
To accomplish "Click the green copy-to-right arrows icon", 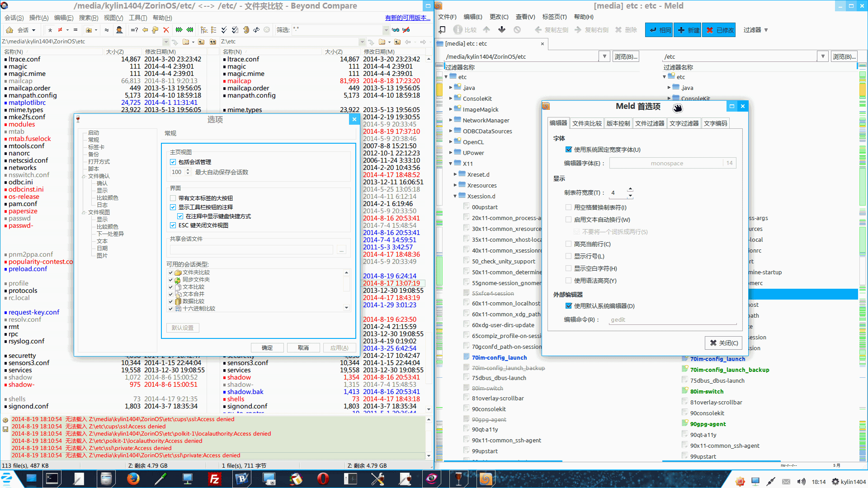I will click(179, 30).
